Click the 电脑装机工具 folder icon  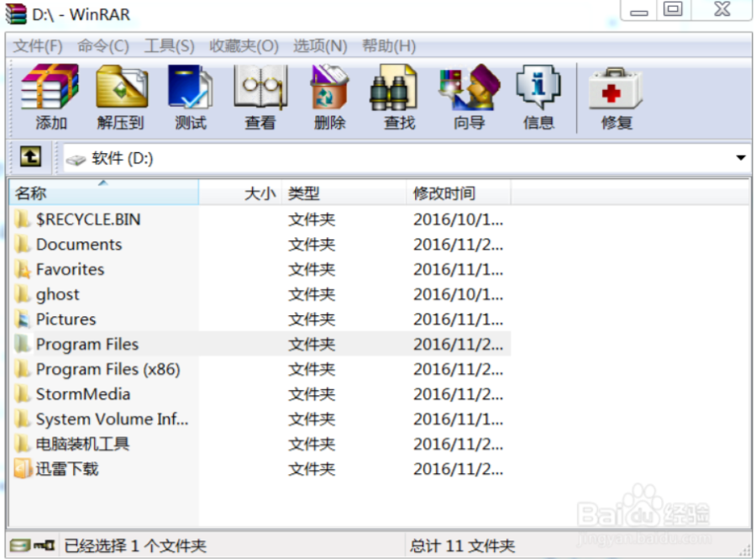pos(22,444)
